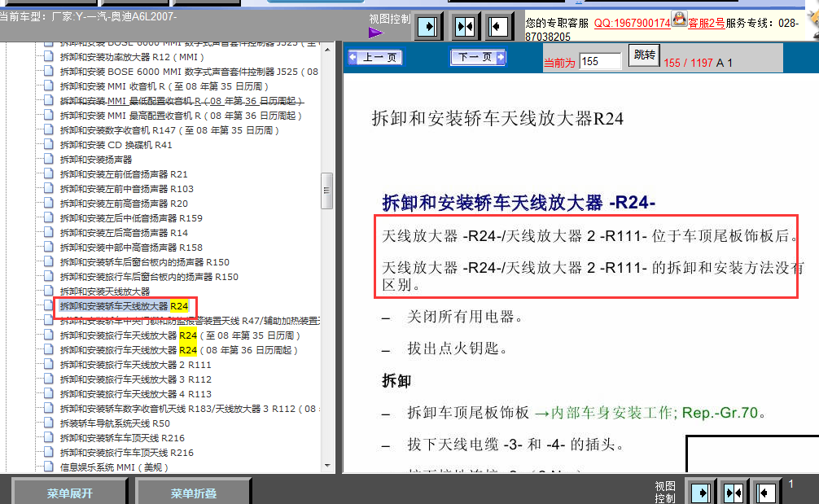The image size is (819, 504).
Task: Open the link 内部车身安装工作; Rep.-Gr.70
Action: point(646,413)
